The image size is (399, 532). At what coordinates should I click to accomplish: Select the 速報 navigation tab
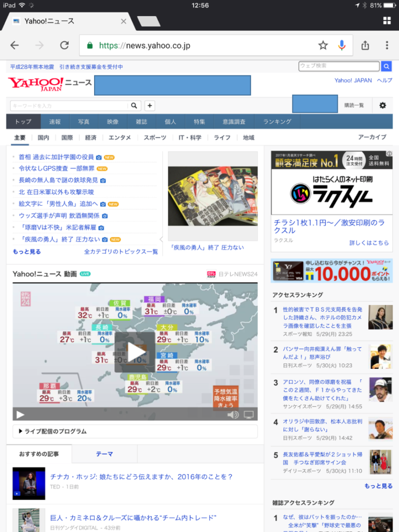click(55, 122)
